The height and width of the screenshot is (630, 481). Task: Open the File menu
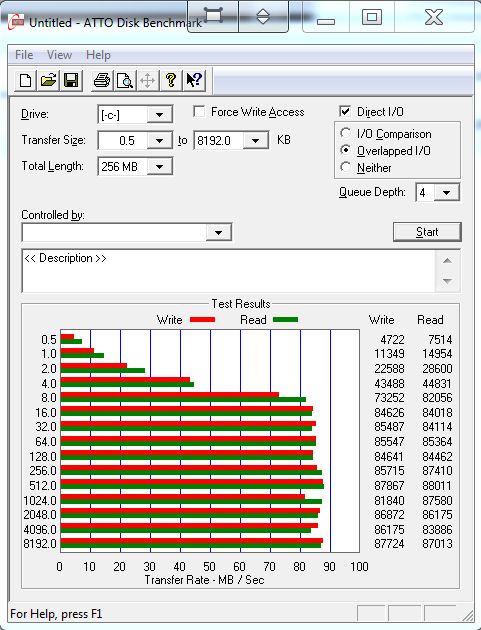24,55
